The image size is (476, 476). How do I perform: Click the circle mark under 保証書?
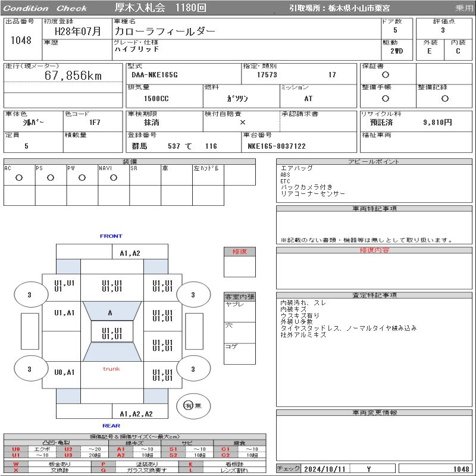coord(386,75)
